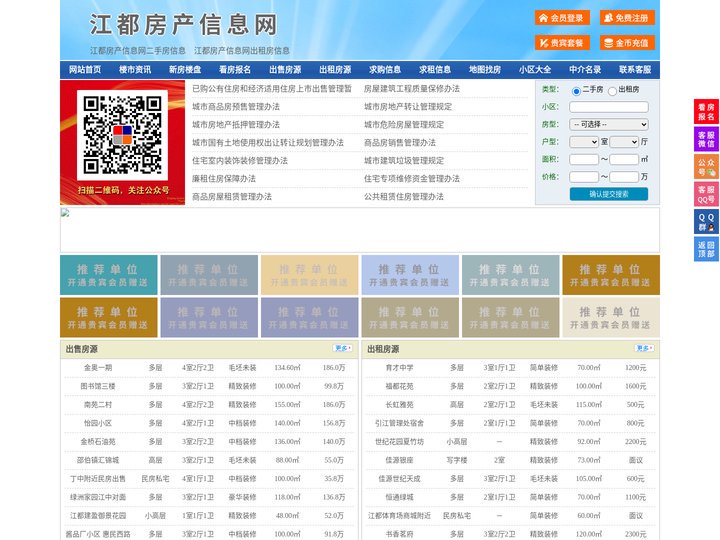
Task: Click broken image banner placeholder icon
Action: point(65,213)
